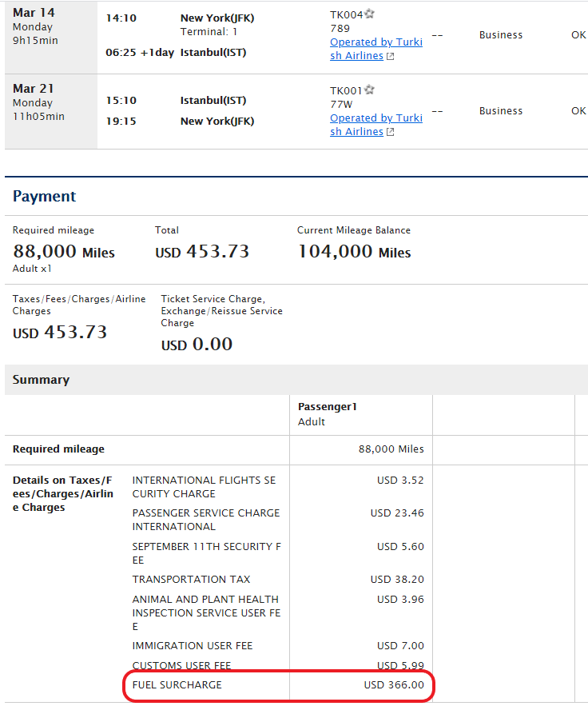Viewport: 588px width, 706px height.
Task: Click the Istanbul(IST) arrival on Mar 14
Action: click(x=213, y=53)
